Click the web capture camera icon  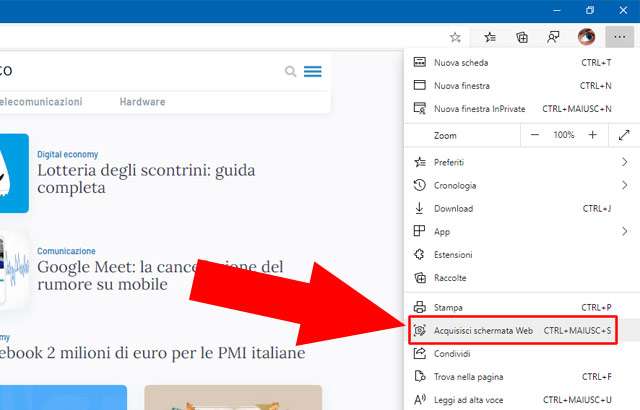coord(420,330)
